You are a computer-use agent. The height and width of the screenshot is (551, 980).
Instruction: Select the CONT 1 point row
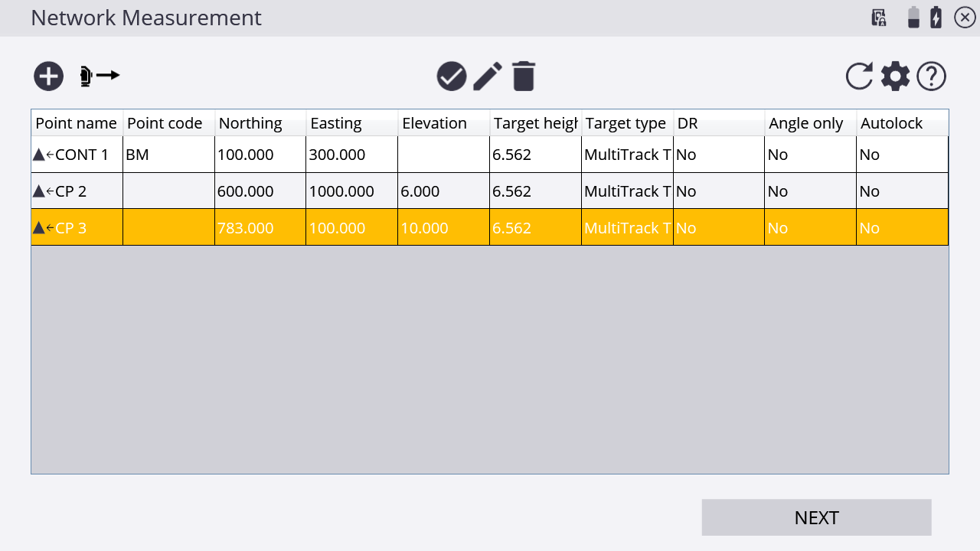pos(77,155)
